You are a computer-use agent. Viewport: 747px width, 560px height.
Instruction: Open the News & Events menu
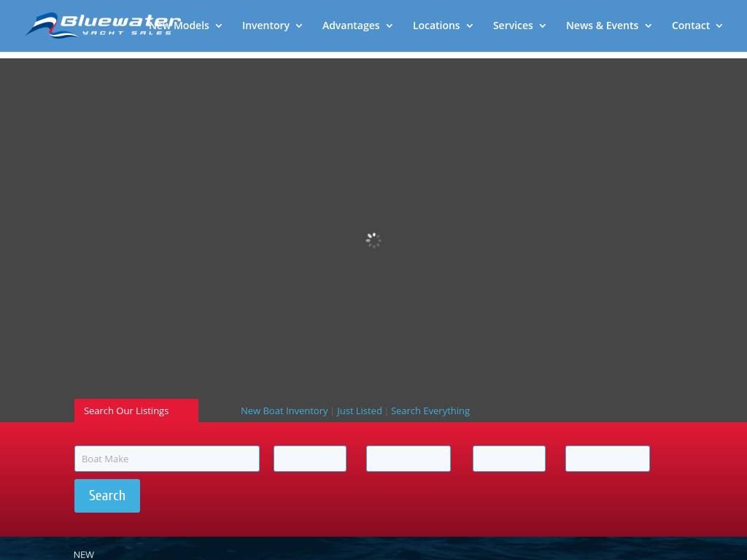click(x=602, y=26)
